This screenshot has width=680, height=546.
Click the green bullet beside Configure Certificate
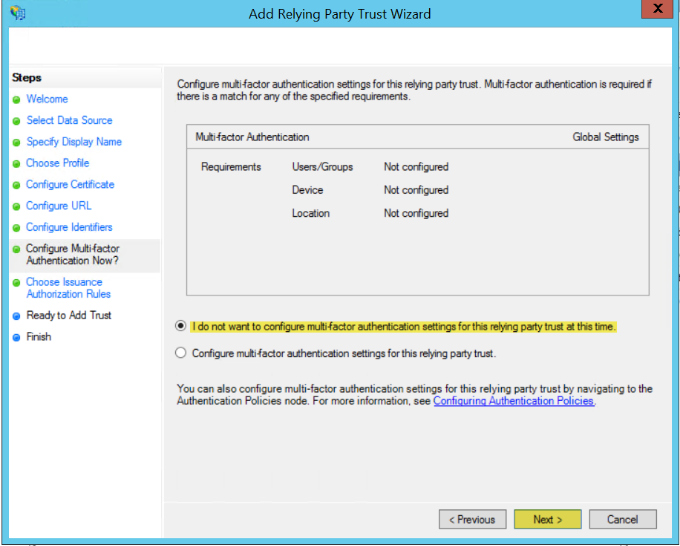[x=16, y=185]
